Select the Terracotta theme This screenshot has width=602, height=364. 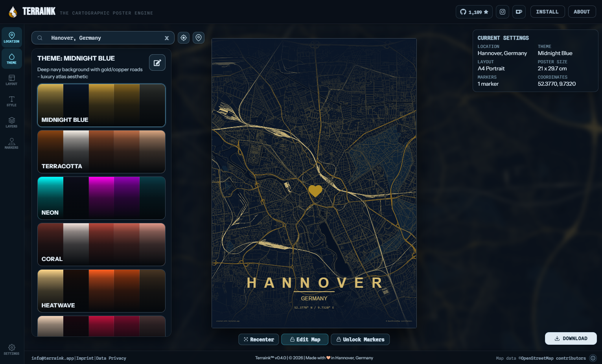point(101,152)
